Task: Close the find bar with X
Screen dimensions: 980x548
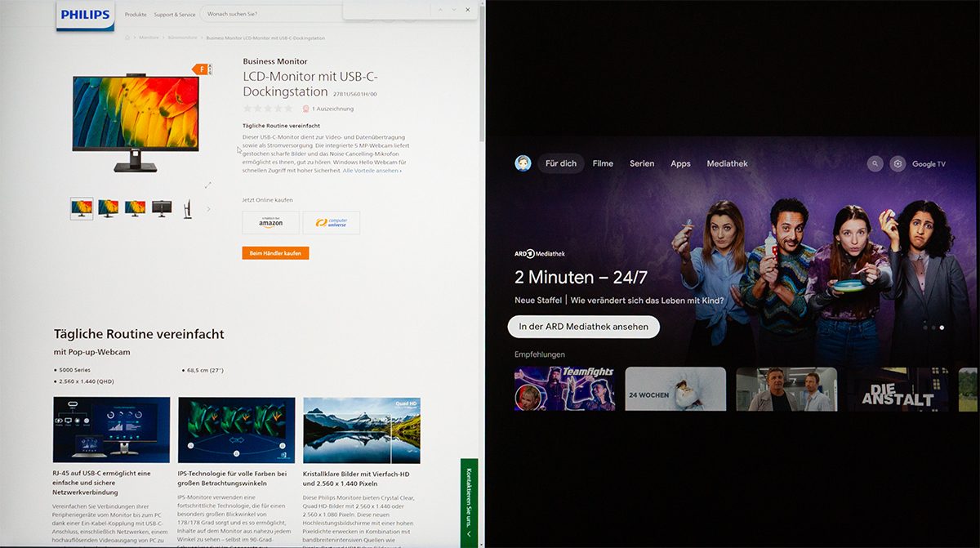Action: point(469,10)
